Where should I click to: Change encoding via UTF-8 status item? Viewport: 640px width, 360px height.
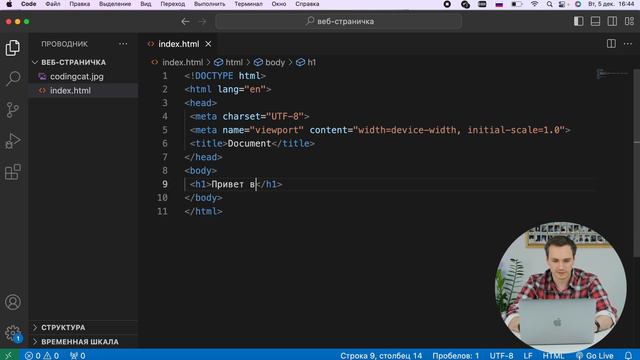click(501, 356)
